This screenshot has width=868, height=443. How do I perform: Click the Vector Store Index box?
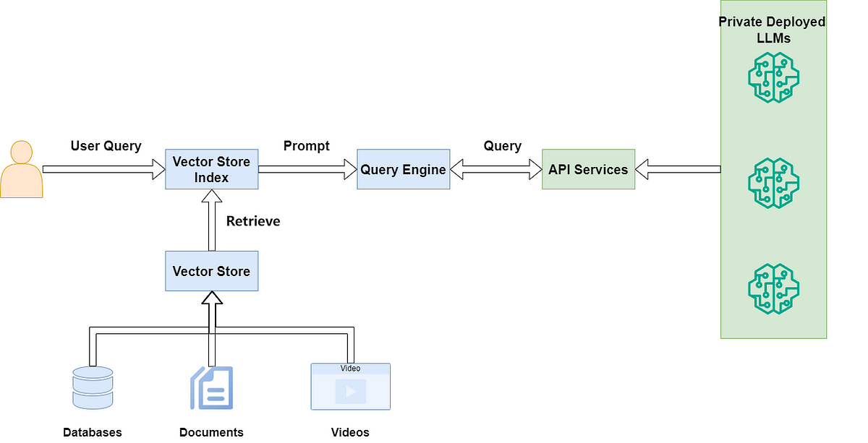pos(211,170)
